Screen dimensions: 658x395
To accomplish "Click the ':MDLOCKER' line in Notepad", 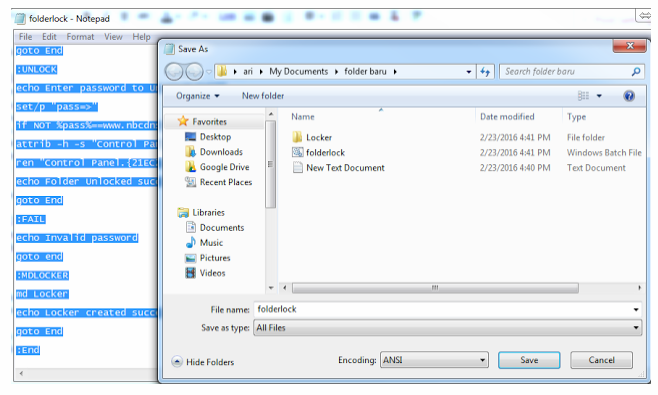I will [42, 276].
